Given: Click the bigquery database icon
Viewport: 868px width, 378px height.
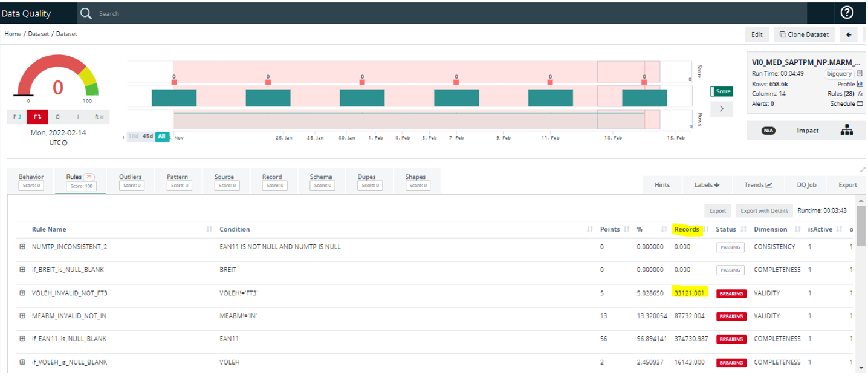Looking at the screenshot, I should pos(860,73).
